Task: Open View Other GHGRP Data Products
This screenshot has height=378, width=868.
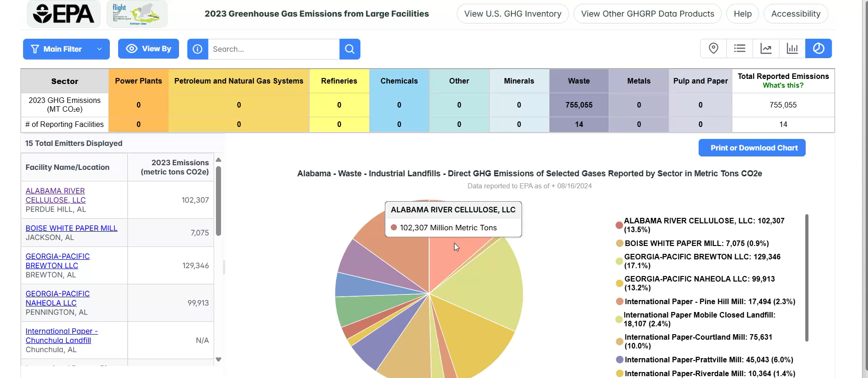Action: pos(647,14)
